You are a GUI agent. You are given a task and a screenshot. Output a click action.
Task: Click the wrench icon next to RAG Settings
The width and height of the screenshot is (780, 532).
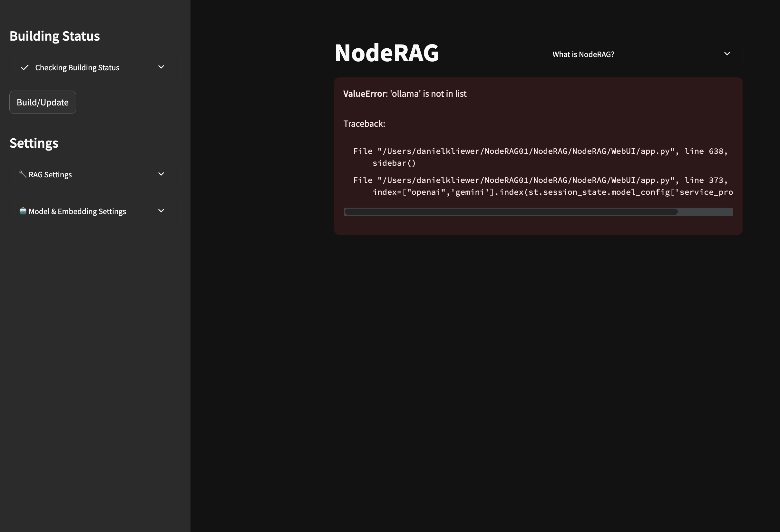pyautogui.click(x=23, y=174)
